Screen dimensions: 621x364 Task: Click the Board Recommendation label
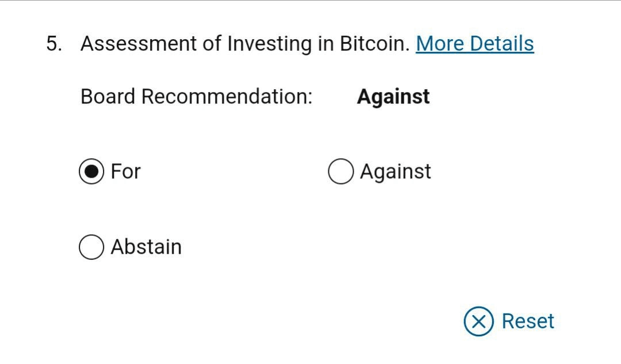tap(197, 96)
